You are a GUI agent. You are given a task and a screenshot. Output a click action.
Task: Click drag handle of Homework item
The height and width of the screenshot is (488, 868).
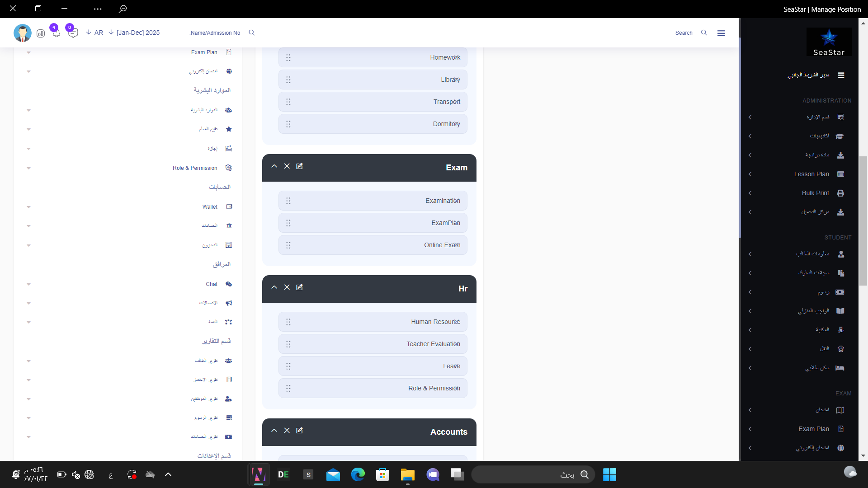288,58
